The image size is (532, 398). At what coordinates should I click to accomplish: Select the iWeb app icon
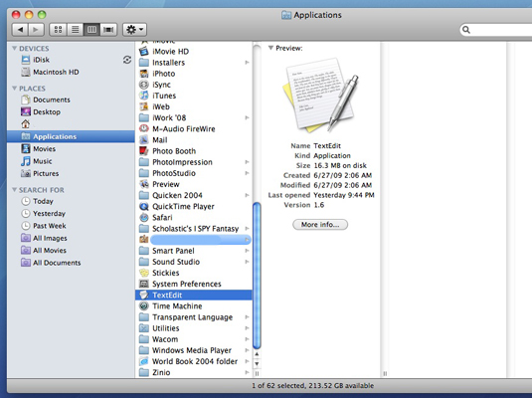144,106
